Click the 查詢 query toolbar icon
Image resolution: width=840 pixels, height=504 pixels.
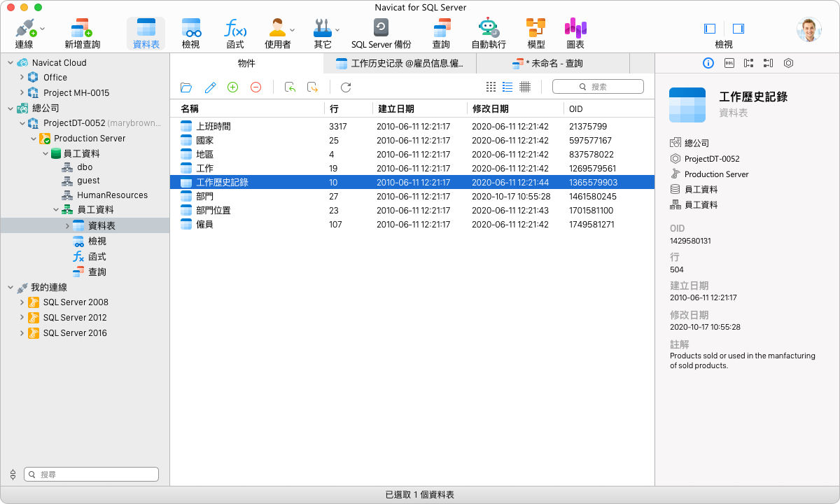click(442, 29)
